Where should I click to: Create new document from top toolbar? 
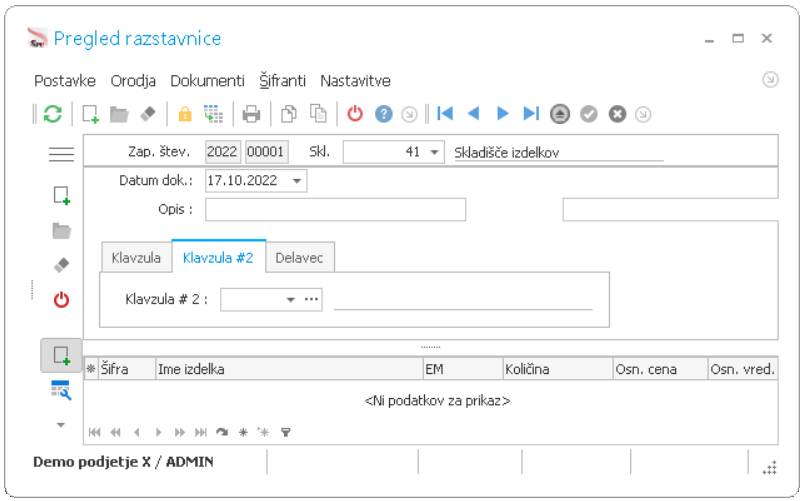click(91, 114)
